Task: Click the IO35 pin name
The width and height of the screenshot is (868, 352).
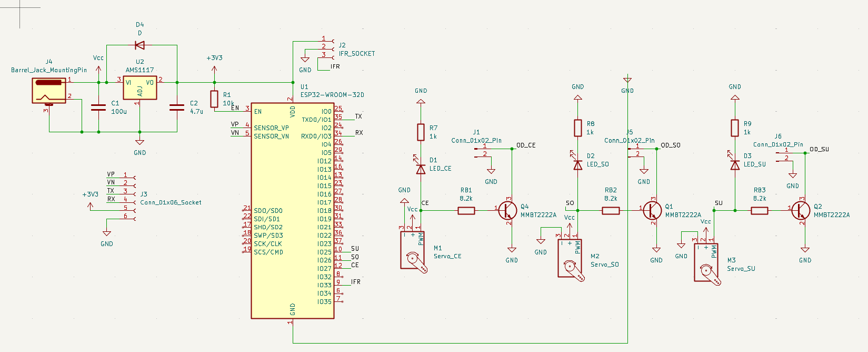Action: coord(324,302)
